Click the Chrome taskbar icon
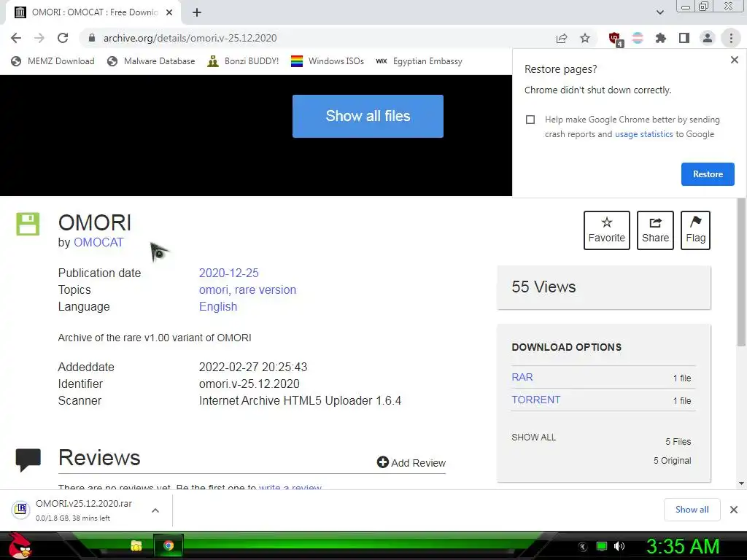Image resolution: width=747 pixels, height=560 pixels. point(169,545)
